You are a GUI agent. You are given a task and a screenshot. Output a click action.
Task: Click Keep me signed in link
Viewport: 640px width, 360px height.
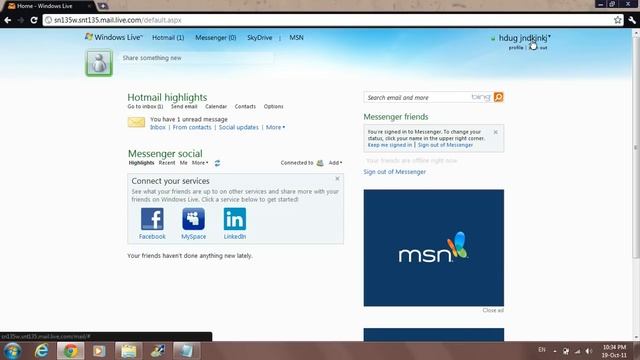(x=390, y=145)
